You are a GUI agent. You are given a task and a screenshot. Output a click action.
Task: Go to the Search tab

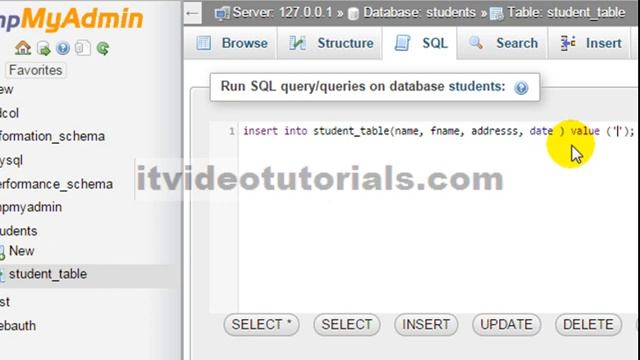[502, 43]
